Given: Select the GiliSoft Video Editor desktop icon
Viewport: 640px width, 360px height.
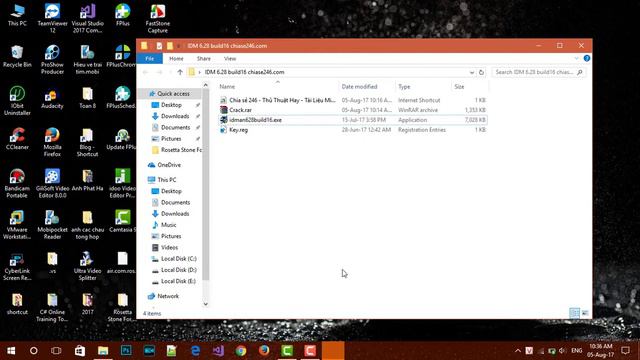Looking at the screenshot, I should pos(52,183).
